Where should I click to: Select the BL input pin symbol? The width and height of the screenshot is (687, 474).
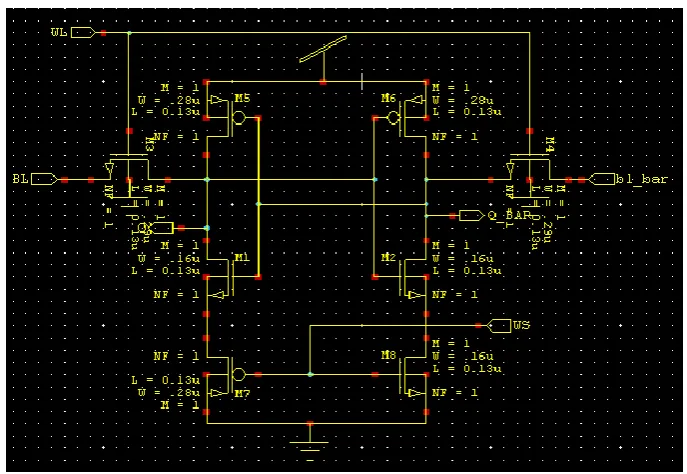point(44,179)
